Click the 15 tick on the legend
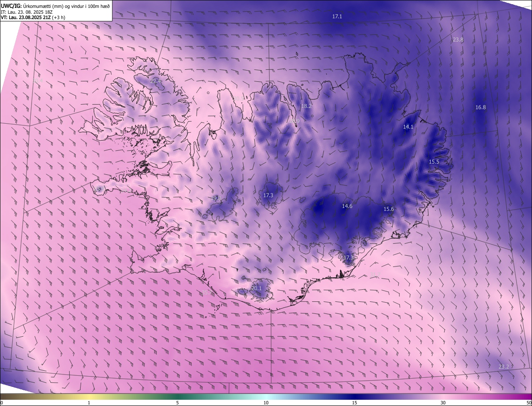 pos(355,403)
